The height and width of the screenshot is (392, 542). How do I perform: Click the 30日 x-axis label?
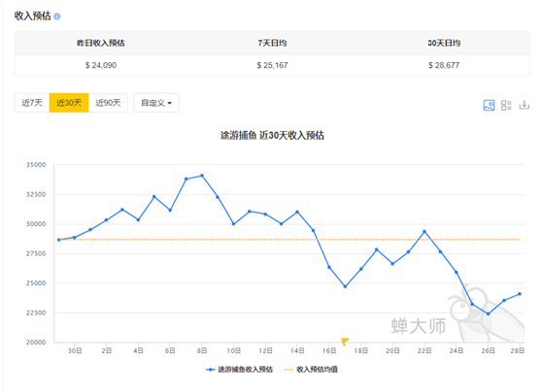pyautogui.click(x=75, y=351)
